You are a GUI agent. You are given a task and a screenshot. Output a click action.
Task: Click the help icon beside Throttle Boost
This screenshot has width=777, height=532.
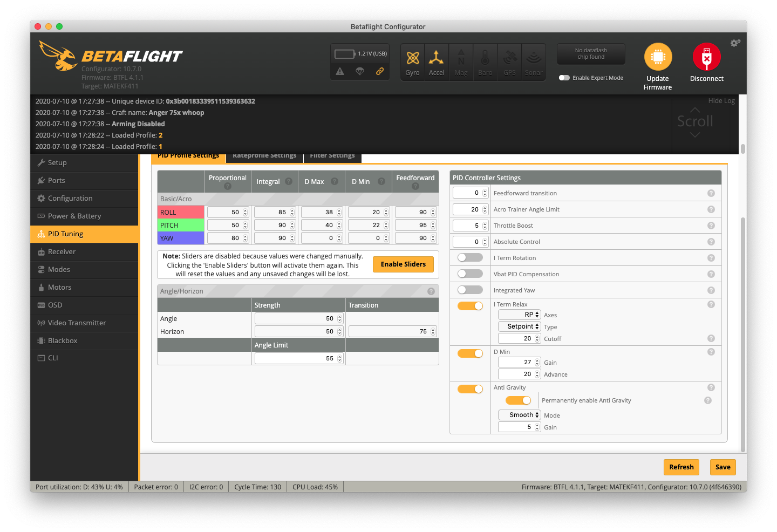[x=711, y=226]
